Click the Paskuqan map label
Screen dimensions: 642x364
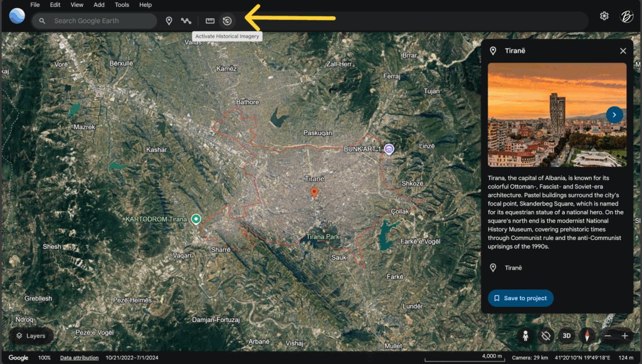click(318, 133)
